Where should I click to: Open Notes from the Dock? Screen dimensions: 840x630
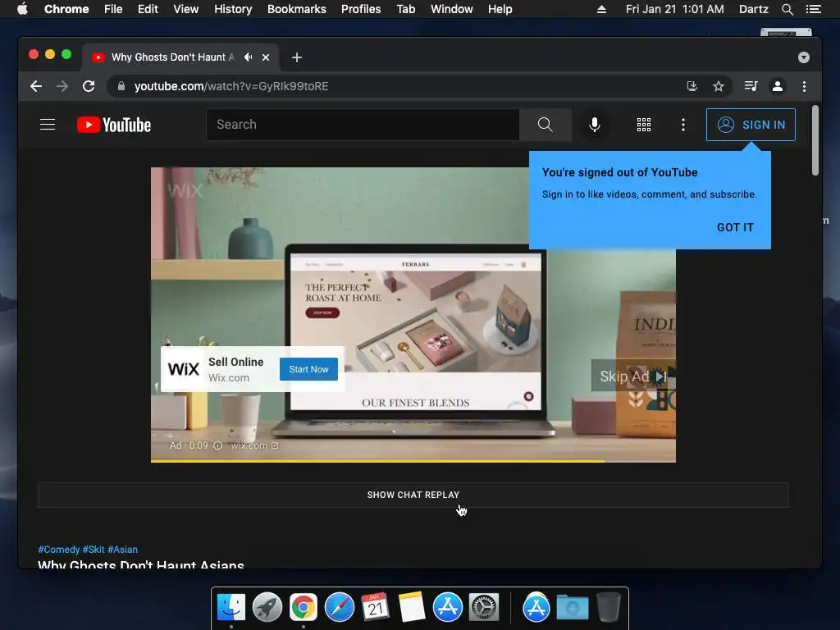pos(412,608)
